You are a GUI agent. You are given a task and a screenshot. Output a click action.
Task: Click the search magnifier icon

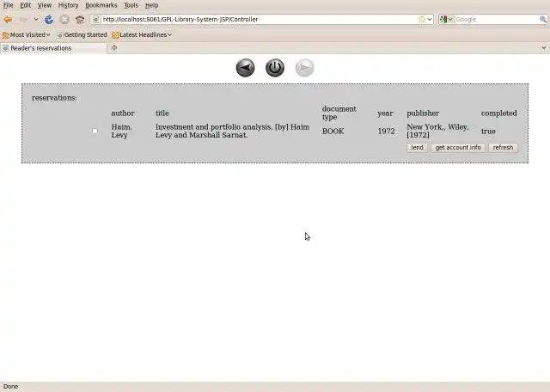543,19
